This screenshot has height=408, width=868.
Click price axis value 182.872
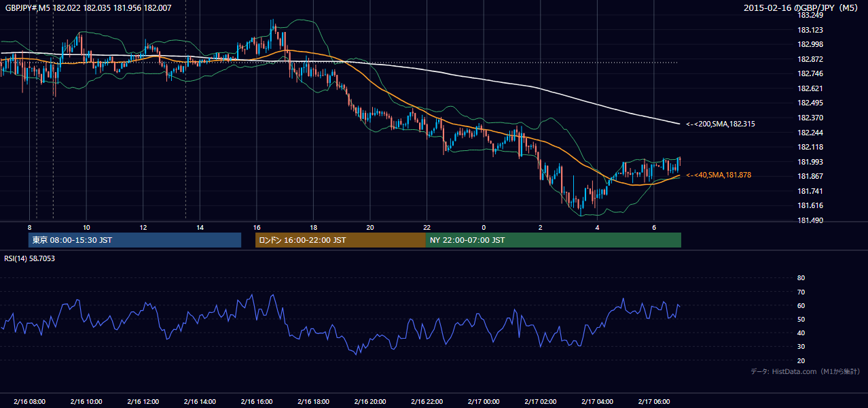810,59
